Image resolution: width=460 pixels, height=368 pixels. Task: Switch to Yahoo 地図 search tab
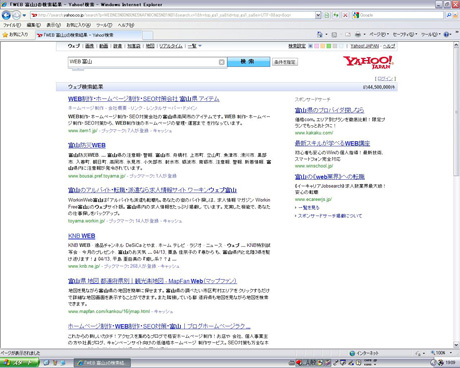[x=150, y=46]
